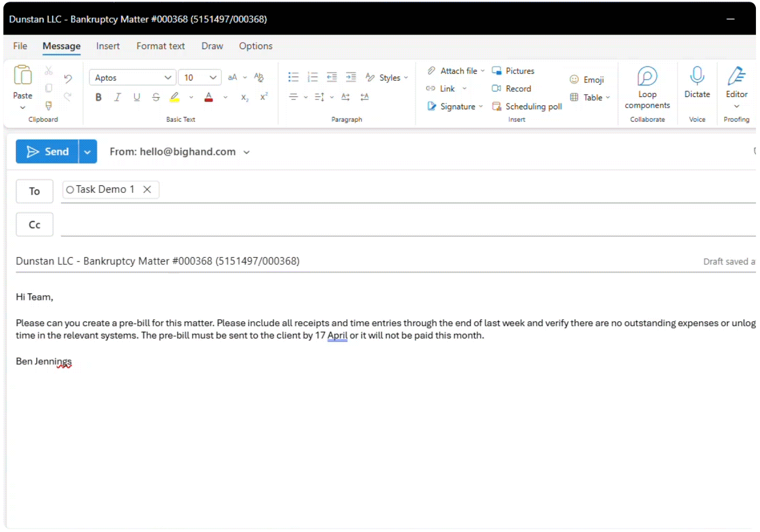Viewport: 760px width, 532px height.
Task: Open the File tab
Action: coord(20,46)
